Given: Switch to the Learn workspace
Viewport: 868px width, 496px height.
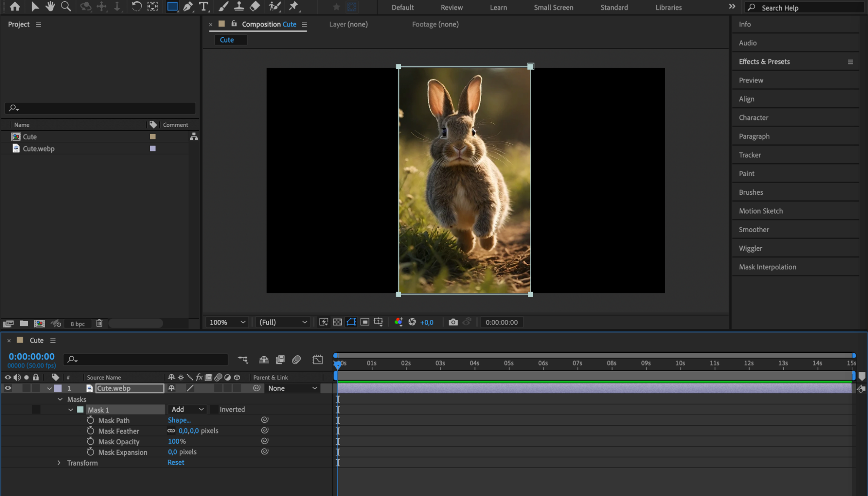Looking at the screenshot, I should pos(498,7).
